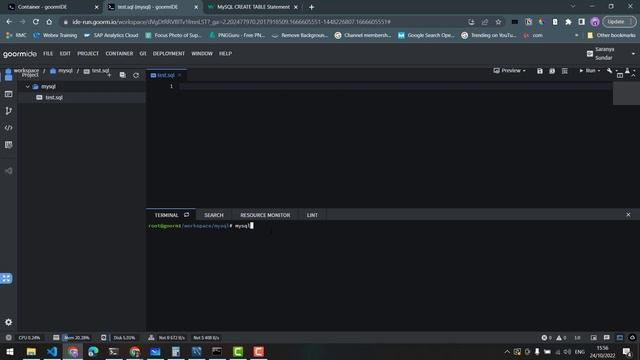Click the save file icon

[540, 71]
